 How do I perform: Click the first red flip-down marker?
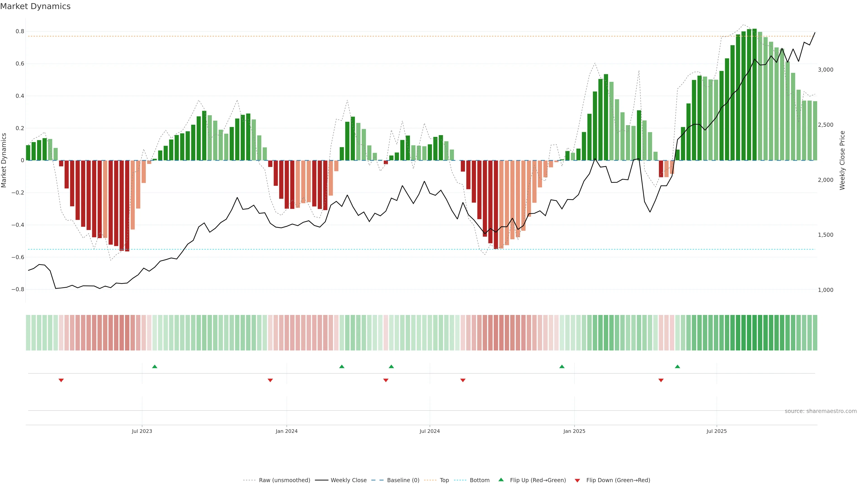(61, 380)
